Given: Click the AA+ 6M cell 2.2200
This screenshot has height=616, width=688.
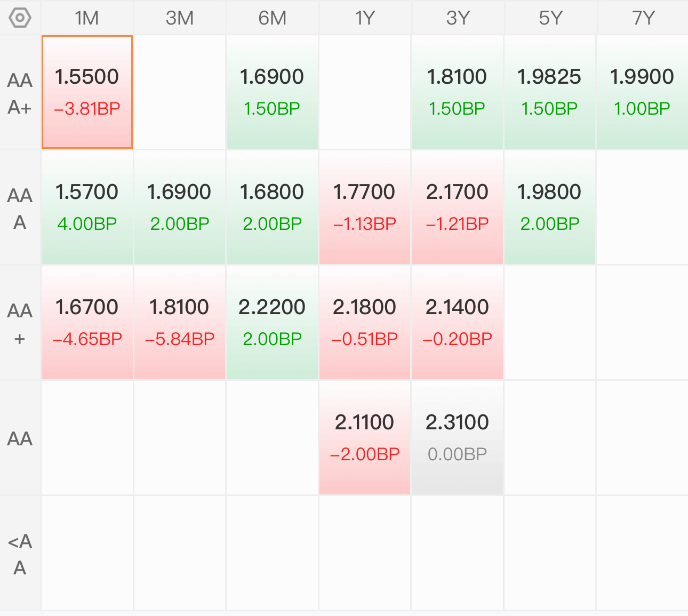Looking at the screenshot, I should [x=272, y=323].
